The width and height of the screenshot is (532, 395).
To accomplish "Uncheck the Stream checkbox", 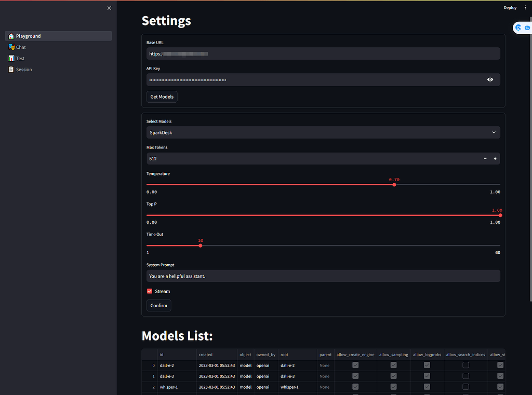I will pyautogui.click(x=150, y=291).
